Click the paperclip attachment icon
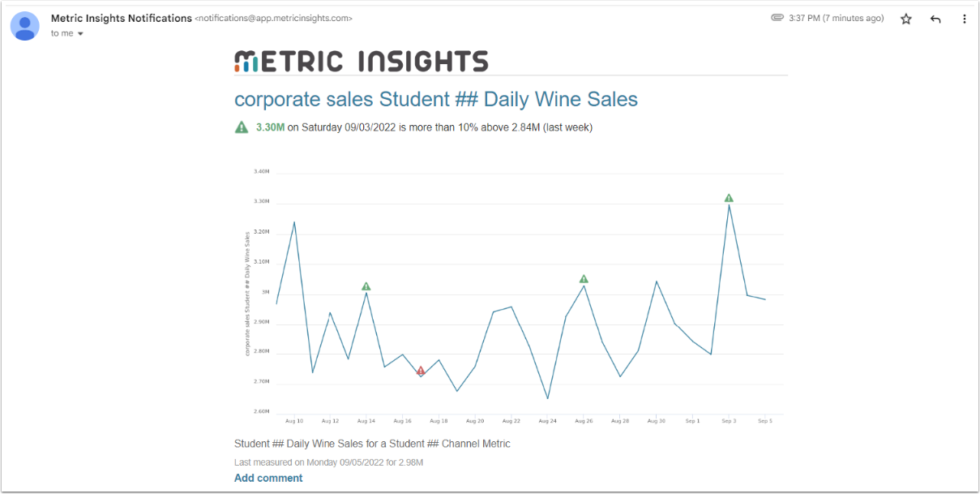 (777, 18)
